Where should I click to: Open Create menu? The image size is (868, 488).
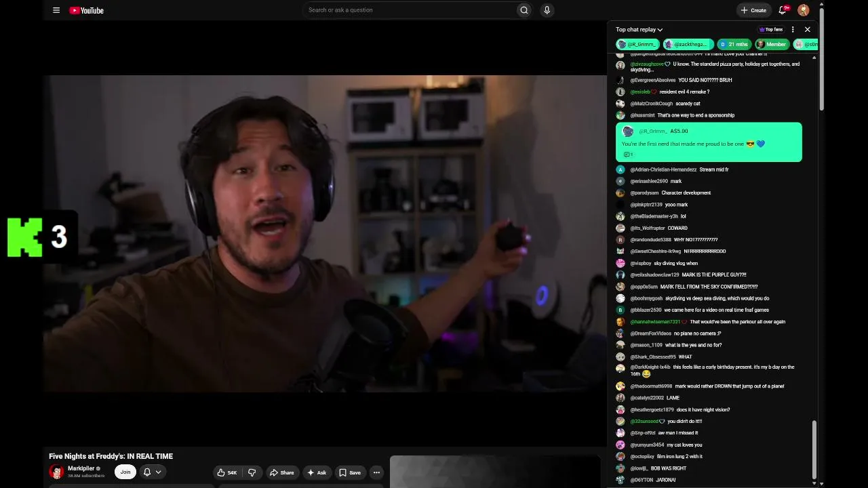754,10
